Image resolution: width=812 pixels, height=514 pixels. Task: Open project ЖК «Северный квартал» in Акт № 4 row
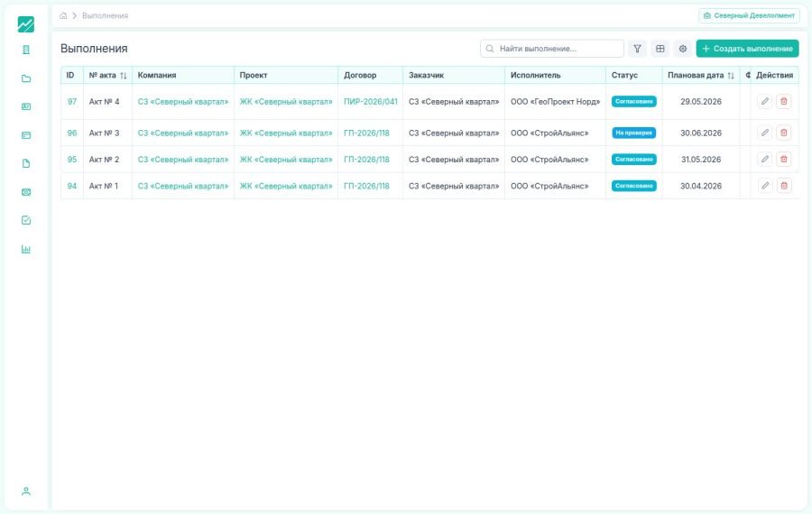click(x=286, y=102)
